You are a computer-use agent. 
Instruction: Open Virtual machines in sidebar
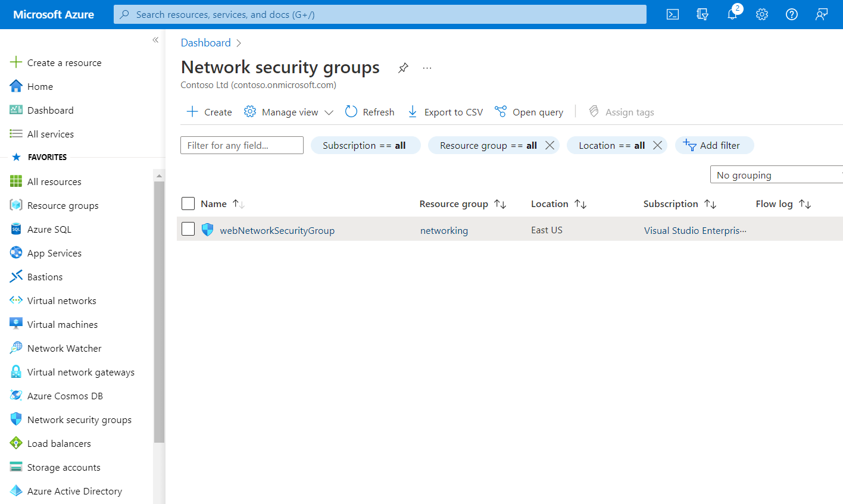coord(63,324)
